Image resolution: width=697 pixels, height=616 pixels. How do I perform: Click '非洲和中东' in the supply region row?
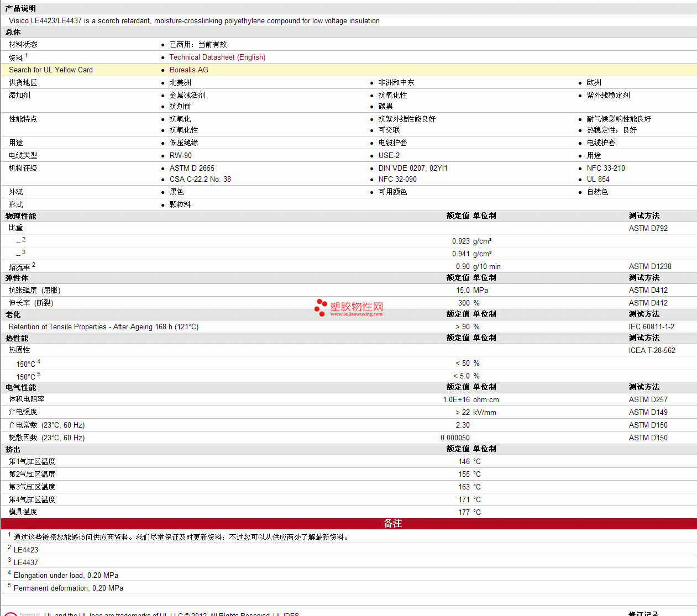click(x=396, y=83)
